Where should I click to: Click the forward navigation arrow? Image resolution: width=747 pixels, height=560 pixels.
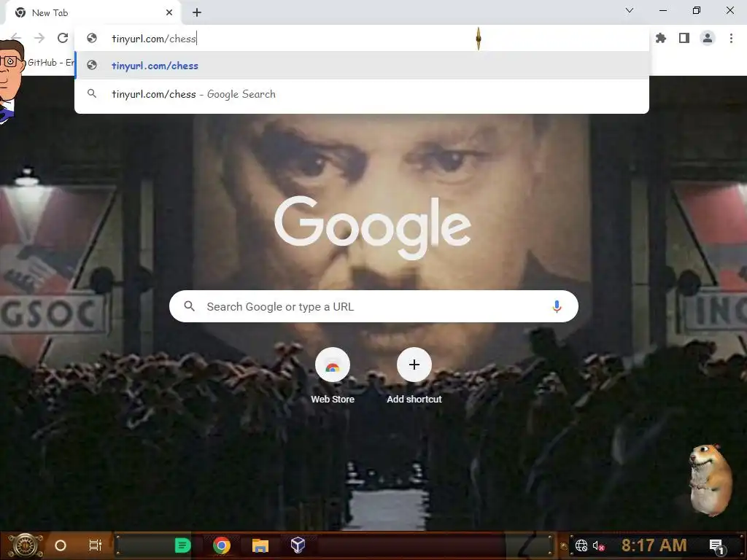[39, 38]
